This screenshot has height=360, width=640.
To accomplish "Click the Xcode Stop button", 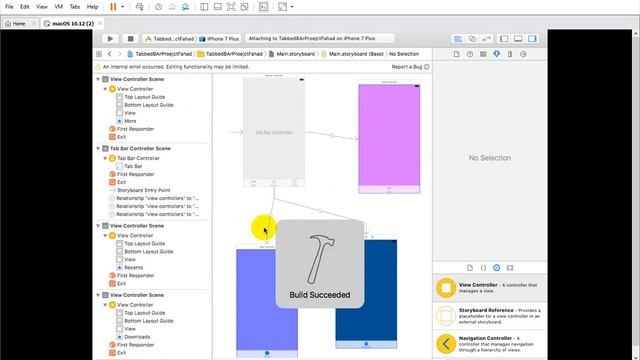I will [130, 39].
